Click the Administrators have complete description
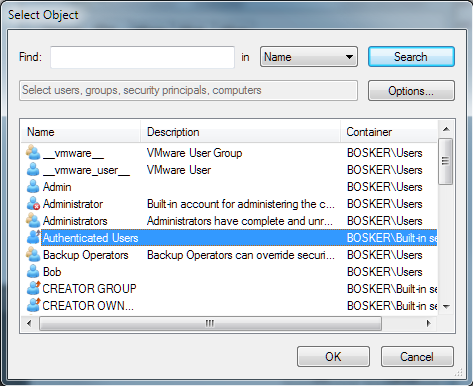 pyautogui.click(x=240, y=221)
